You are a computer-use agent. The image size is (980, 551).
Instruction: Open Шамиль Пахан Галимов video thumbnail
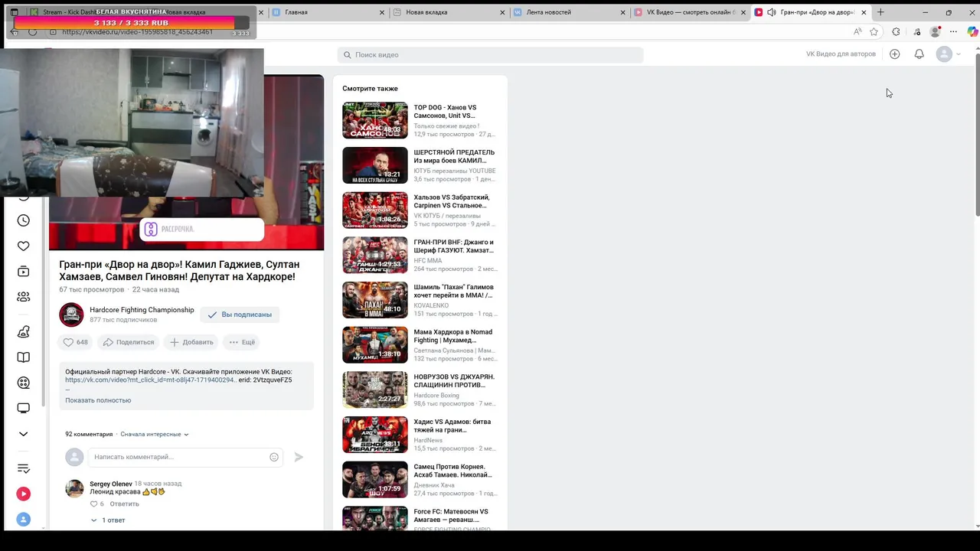pos(375,300)
